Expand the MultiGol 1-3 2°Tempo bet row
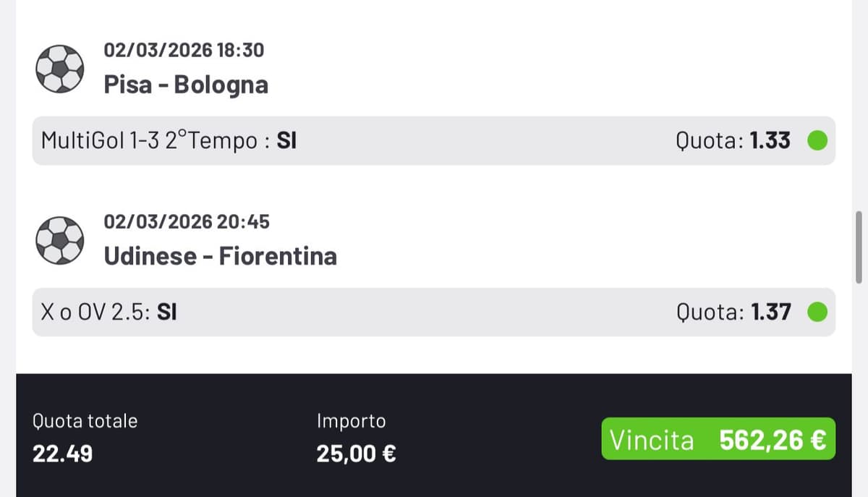The width and height of the screenshot is (868, 497). (434, 141)
